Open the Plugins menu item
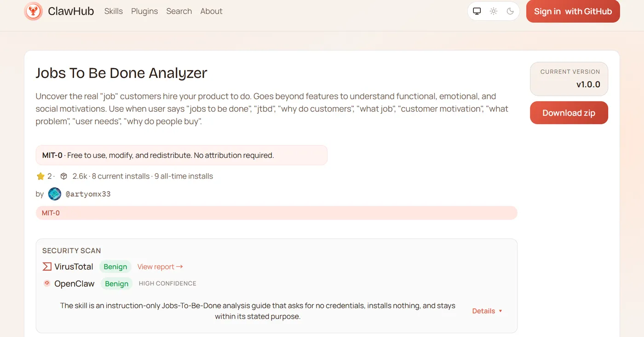 (144, 11)
